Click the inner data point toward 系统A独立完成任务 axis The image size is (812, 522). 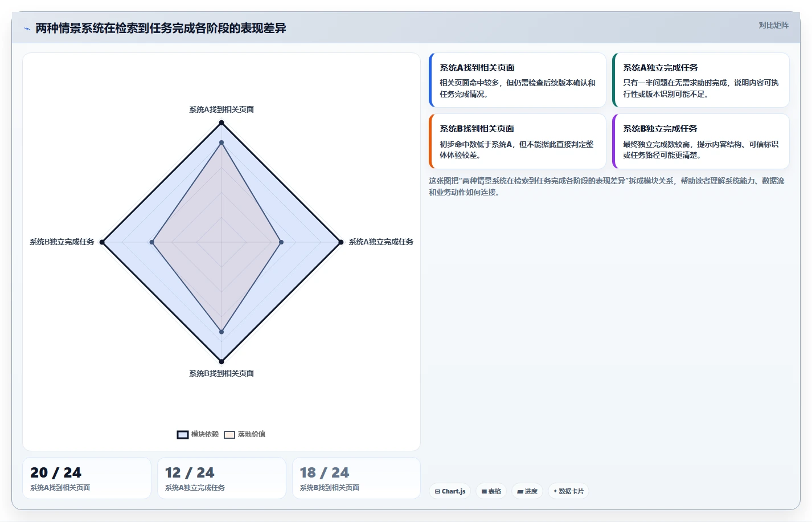pos(281,242)
